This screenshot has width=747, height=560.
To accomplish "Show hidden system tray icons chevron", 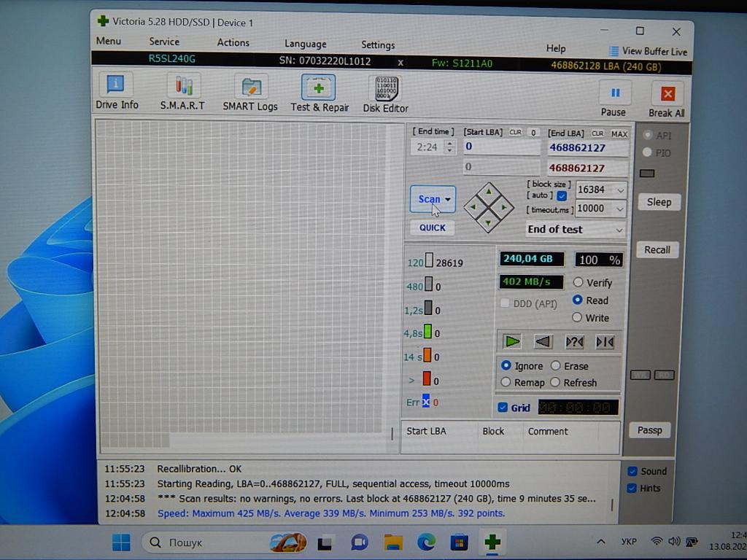I will 601,542.
